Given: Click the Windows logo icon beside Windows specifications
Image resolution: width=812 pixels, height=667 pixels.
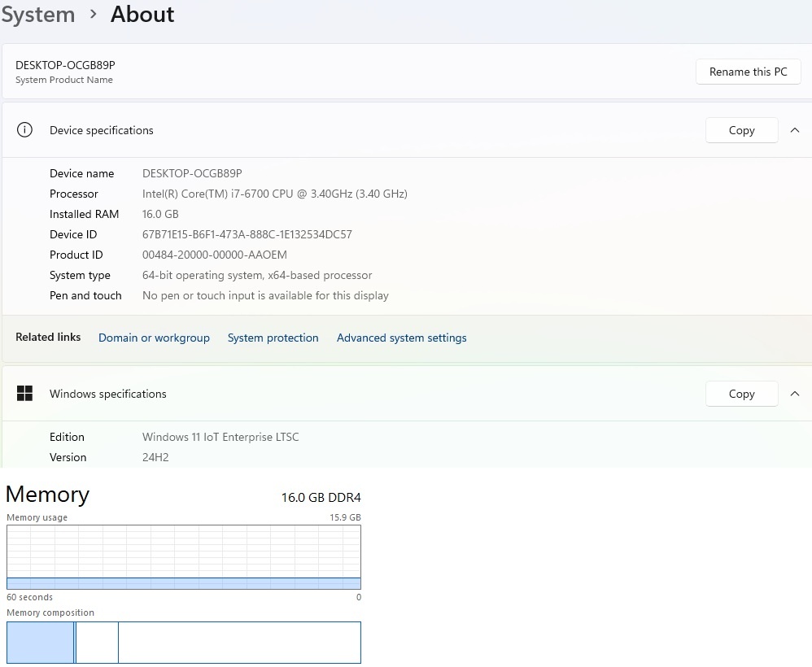Looking at the screenshot, I should tap(24, 394).
